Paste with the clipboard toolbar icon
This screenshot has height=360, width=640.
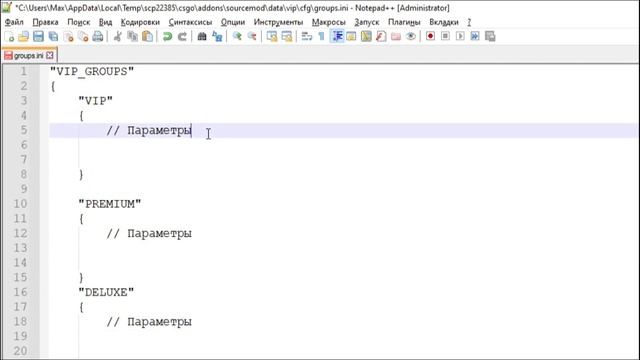click(x=147, y=37)
